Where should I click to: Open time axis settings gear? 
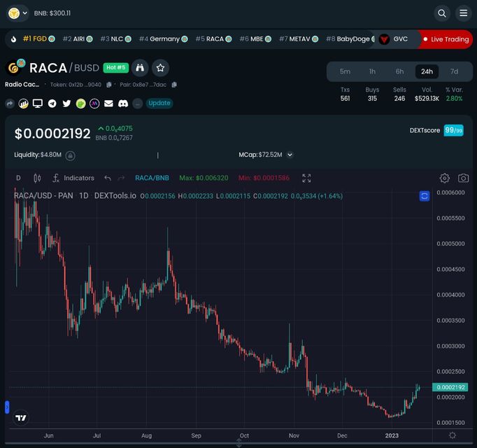pos(453,435)
